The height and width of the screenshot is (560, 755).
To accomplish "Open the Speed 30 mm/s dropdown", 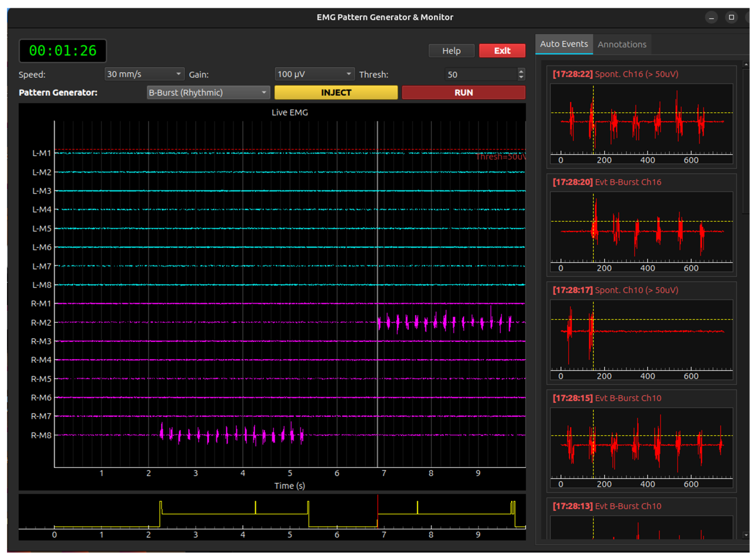I will (x=144, y=74).
